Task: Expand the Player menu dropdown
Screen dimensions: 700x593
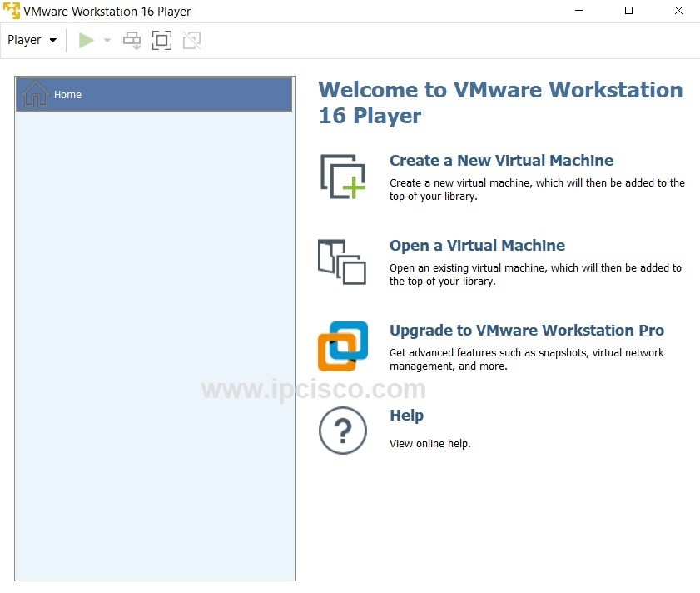Action: (x=52, y=39)
